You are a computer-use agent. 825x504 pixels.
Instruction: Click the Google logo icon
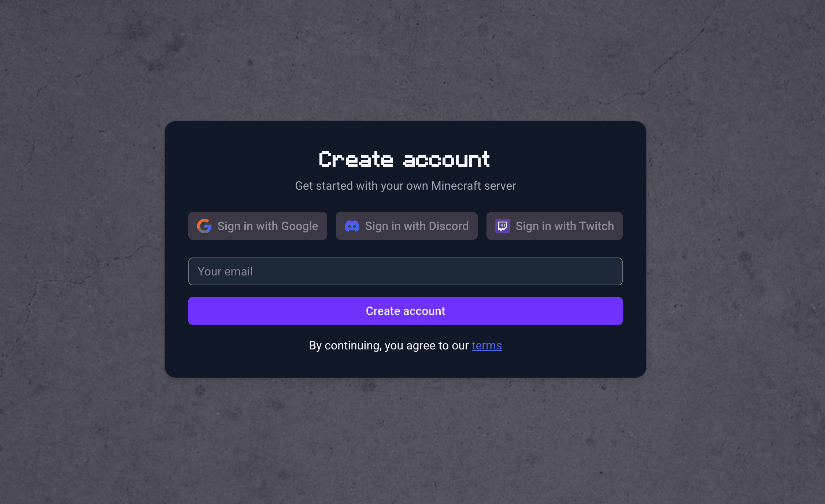tap(204, 226)
